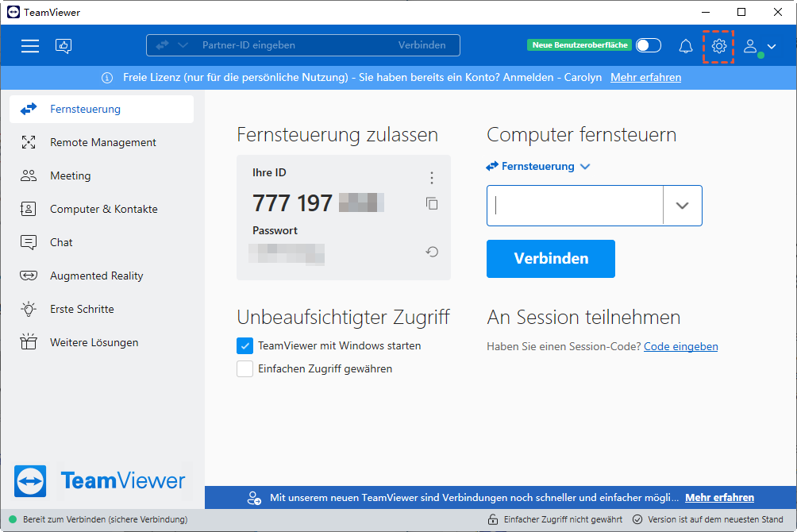Screen dimensions: 797x532
Task: Enable Einfachen Zugriff gewähren checkbox
Action: 244,369
